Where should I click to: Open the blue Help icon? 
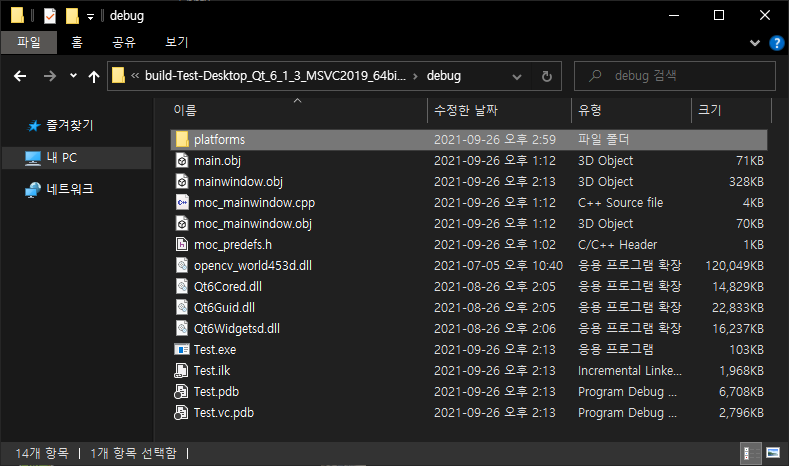click(776, 43)
